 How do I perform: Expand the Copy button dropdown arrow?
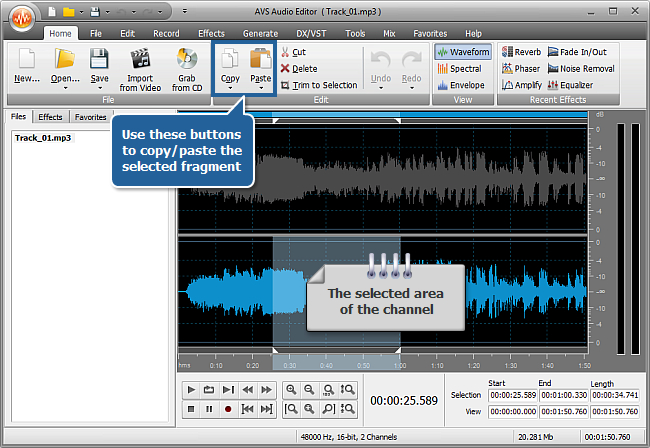(230, 88)
